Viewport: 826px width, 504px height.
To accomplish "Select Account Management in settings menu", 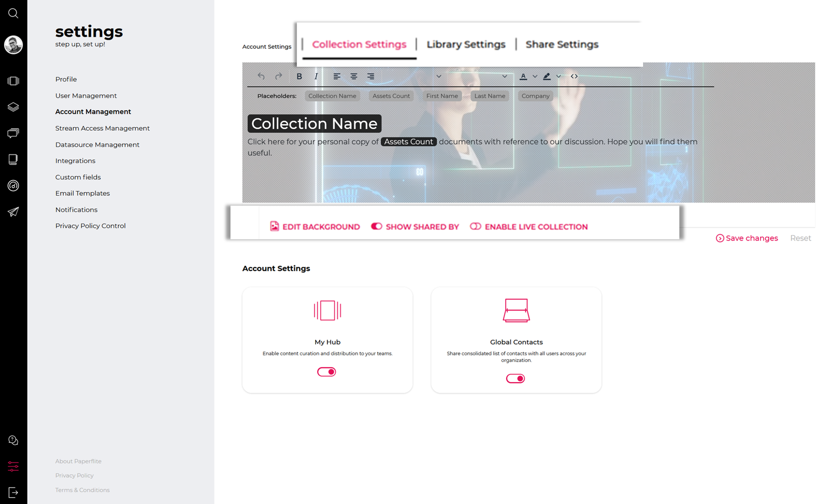I will coord(93,111).
